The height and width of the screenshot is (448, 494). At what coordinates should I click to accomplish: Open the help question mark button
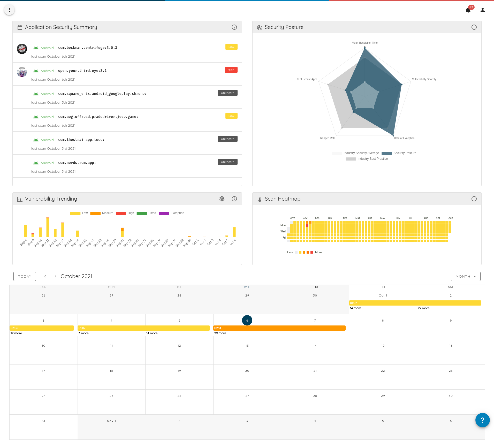(x=482, y=420)
